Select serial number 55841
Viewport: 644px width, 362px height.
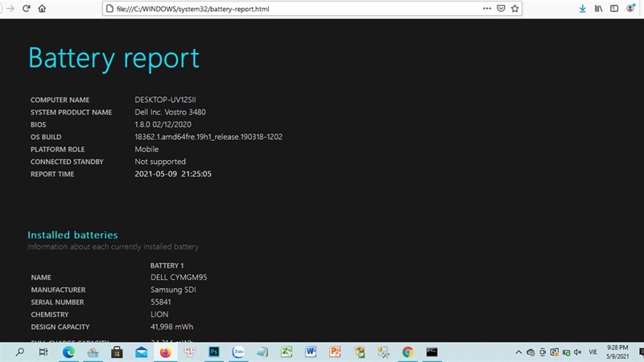coord(160,302)
